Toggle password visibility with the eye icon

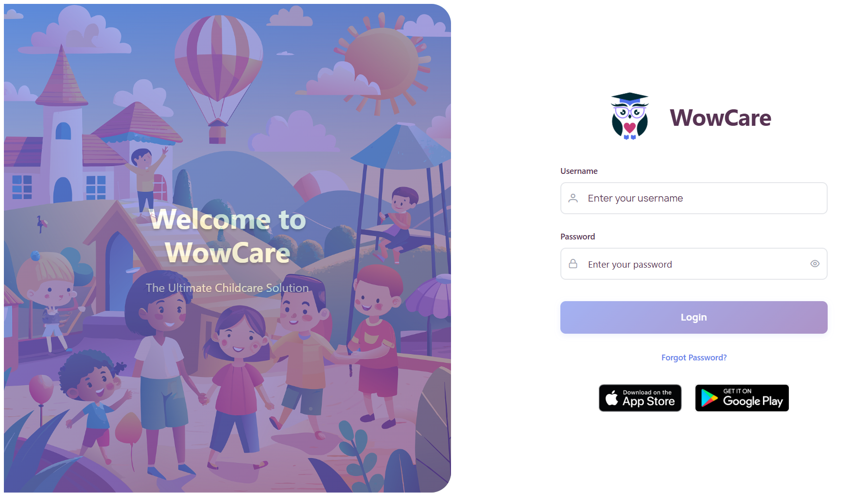coord(815,264)
